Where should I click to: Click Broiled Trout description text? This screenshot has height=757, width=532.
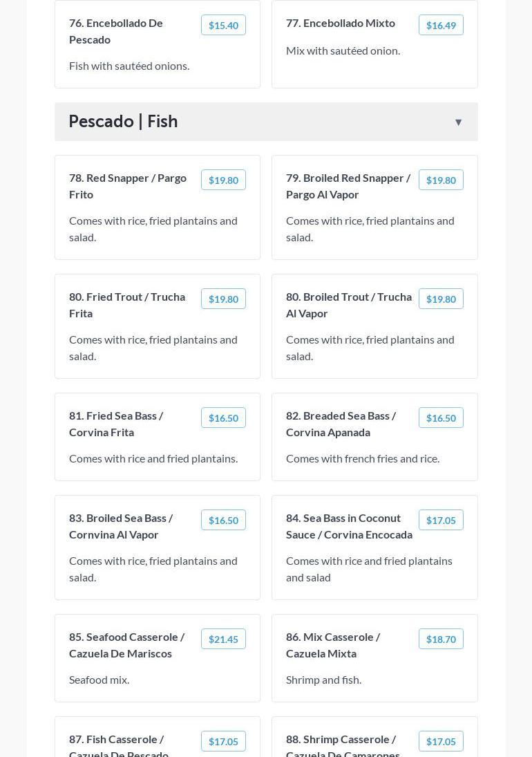370,348
